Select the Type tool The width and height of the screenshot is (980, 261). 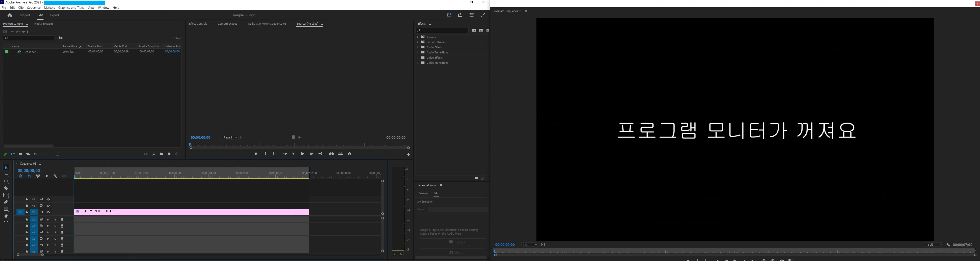(x=6, y=223)
